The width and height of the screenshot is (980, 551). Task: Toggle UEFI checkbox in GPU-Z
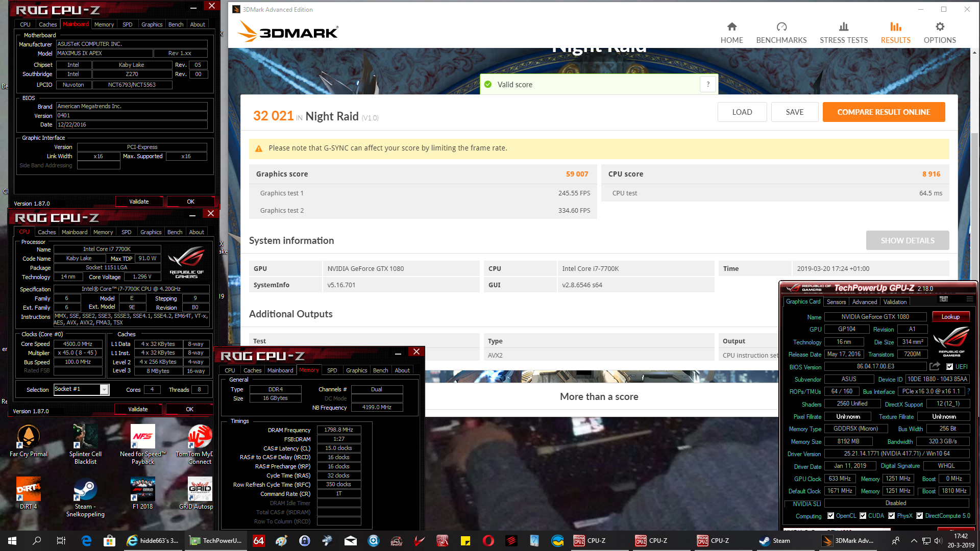pyautogui.click(x=949, y=367)
